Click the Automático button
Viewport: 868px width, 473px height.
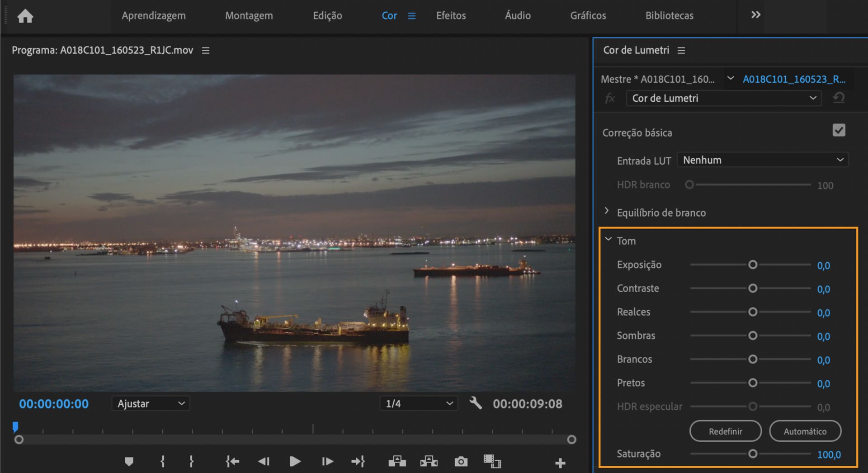point(805,431)
